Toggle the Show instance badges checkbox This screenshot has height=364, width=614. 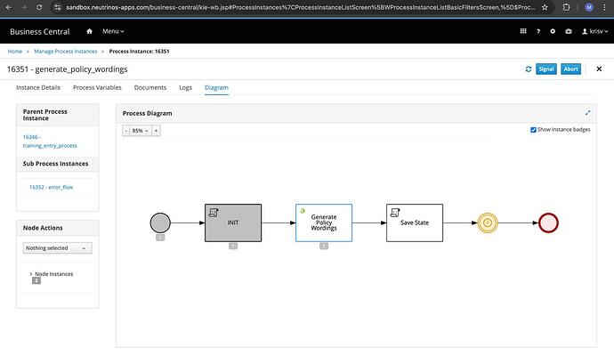[533, 130]
